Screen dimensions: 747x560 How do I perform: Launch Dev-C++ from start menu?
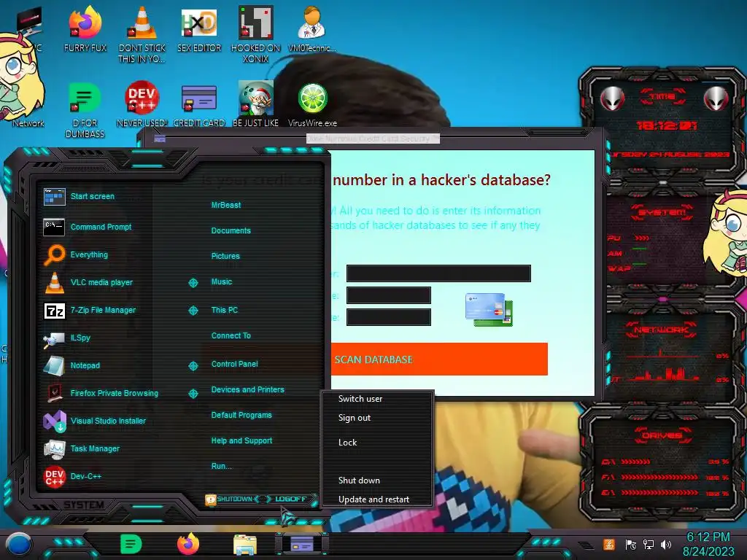pyautogui.click(x=72, y=476)
